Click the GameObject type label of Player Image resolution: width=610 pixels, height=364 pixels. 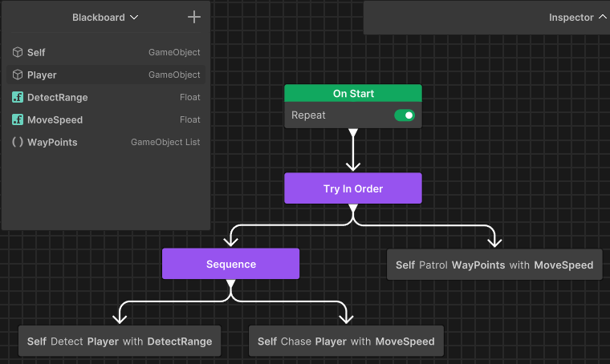[x=174, y=75]
